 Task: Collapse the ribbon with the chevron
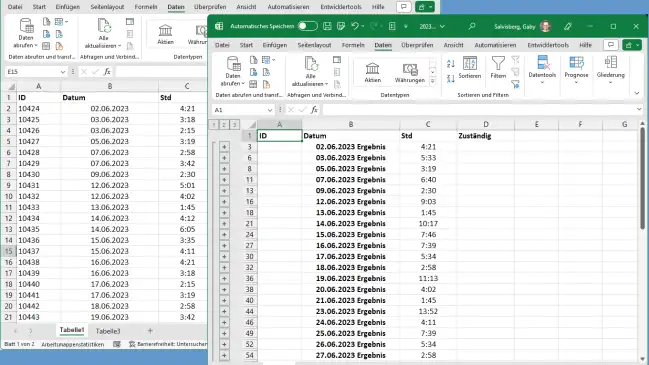point(637,93)
